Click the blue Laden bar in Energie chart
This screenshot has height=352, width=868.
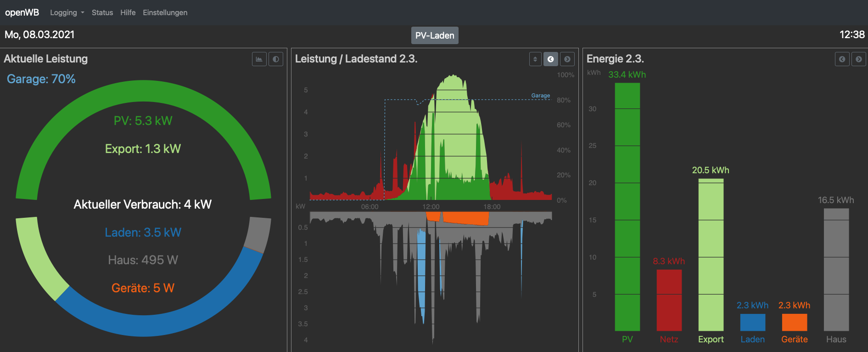coord(752,322)
